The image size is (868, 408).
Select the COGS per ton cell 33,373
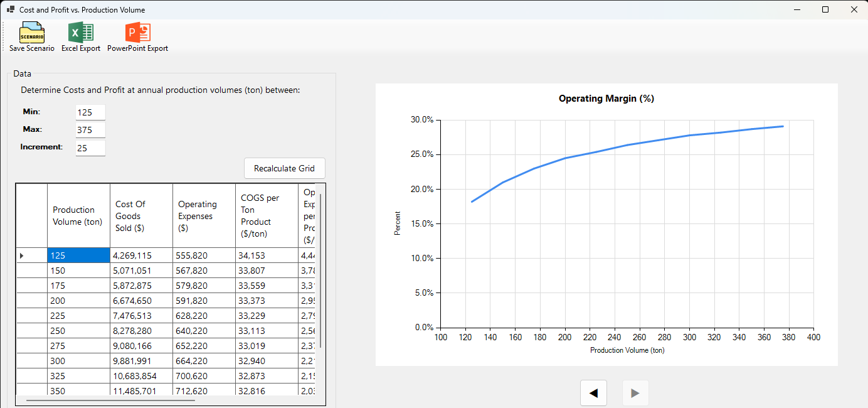tap(267, 301)
